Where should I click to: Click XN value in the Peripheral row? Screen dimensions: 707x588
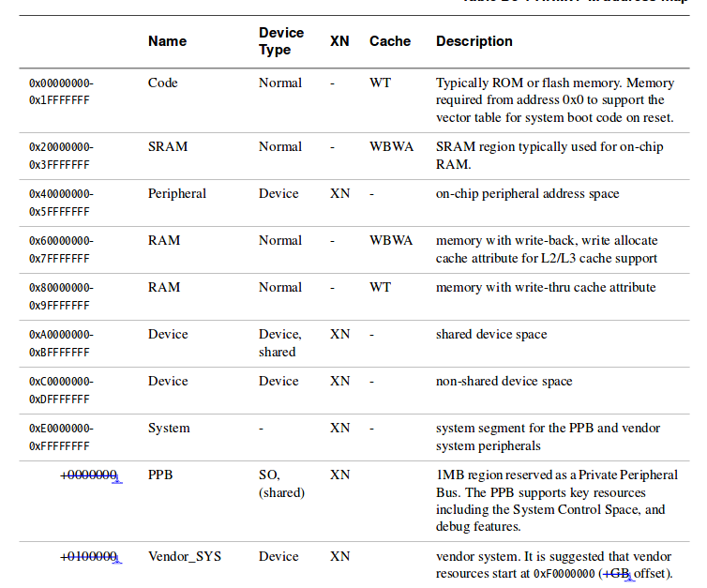[339, 194]
